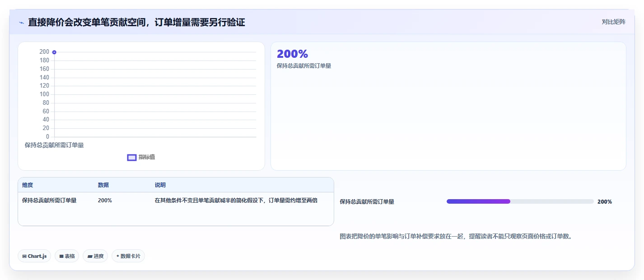Click the chart x-axis label 保持总贡献所需订单量

coord(54,145)
